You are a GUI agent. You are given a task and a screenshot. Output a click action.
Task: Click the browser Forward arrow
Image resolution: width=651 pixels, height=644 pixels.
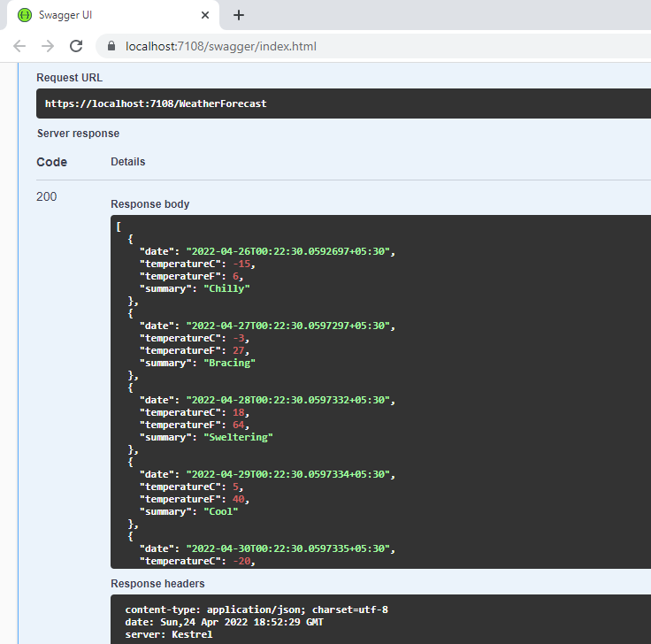tap(48, 46)
